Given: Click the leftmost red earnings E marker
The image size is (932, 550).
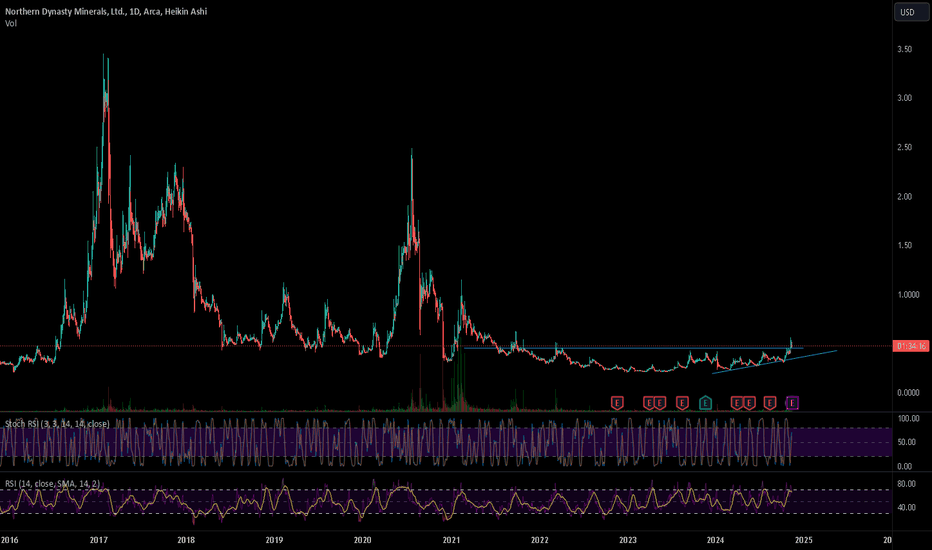Looking at the screenshot, I should [x=617, y=403].
